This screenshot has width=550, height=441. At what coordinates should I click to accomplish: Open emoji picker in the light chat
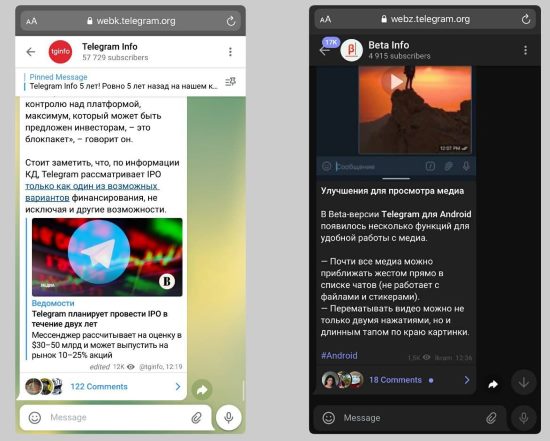pyautogui.click(x=35, y=417)
